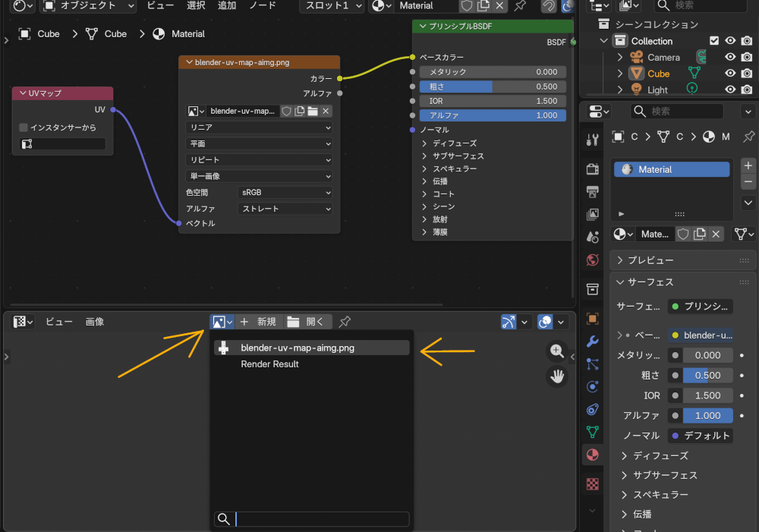Click the zoom magnifier icon in image editor
Screen dimensions: 759x532
pyautogui.click(x=557, y=351)
